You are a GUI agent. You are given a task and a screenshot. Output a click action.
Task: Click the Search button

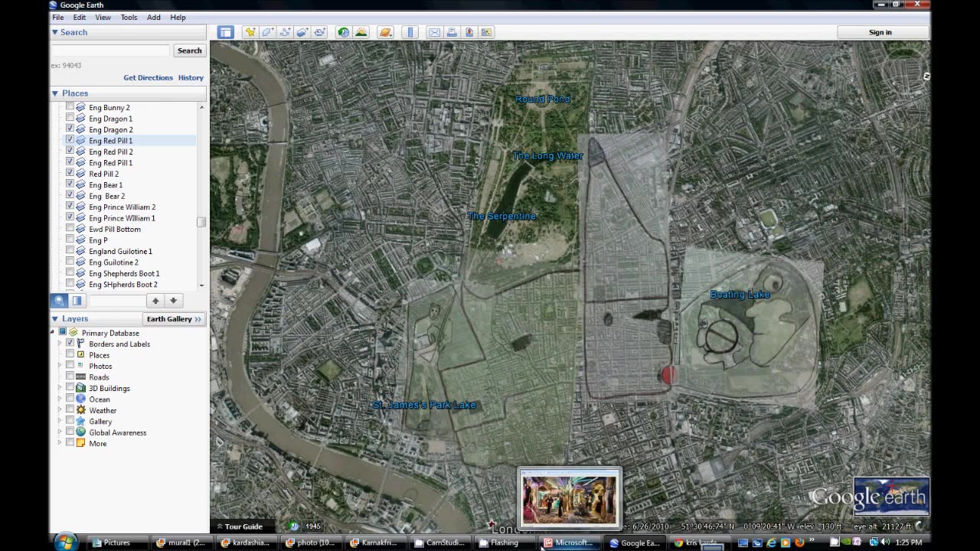(189, 51)
